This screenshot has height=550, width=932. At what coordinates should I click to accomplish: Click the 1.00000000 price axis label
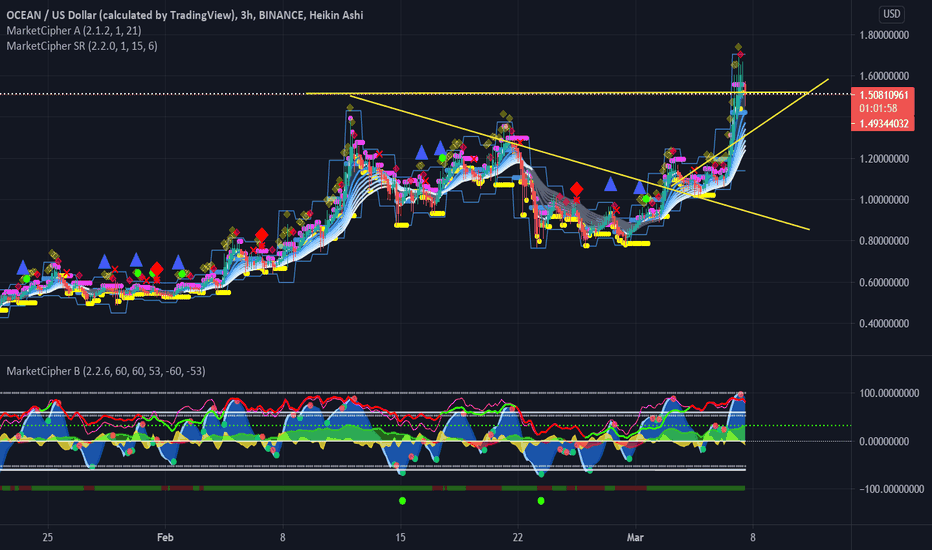point(884,200)
